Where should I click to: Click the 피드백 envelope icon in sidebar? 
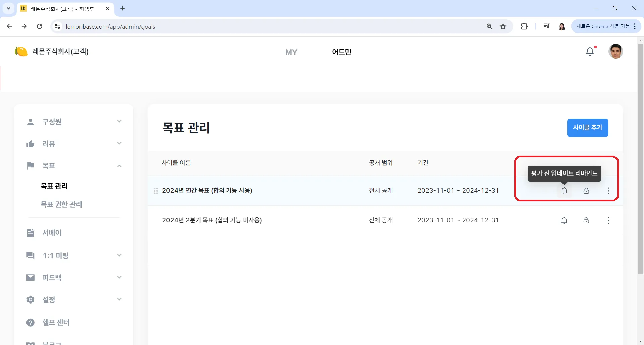point(31,277)
